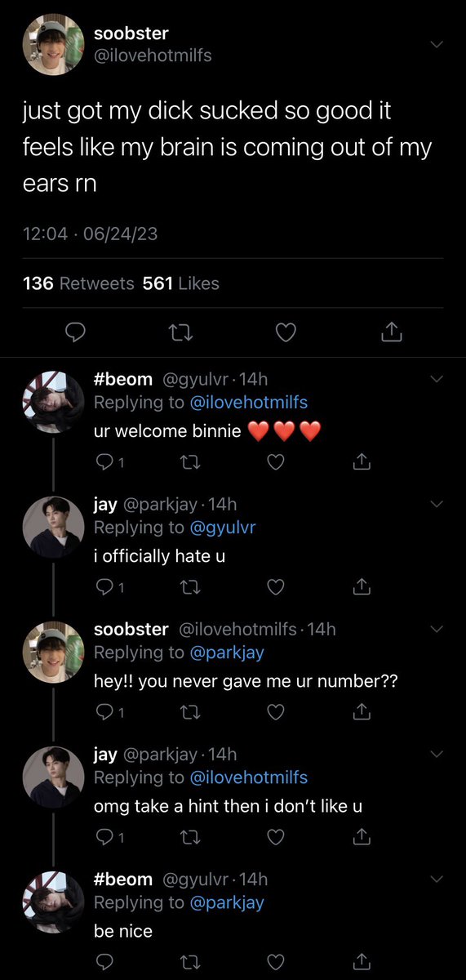Retweet the "be nice" reply
466x980 pixels.
click(190, 961)
